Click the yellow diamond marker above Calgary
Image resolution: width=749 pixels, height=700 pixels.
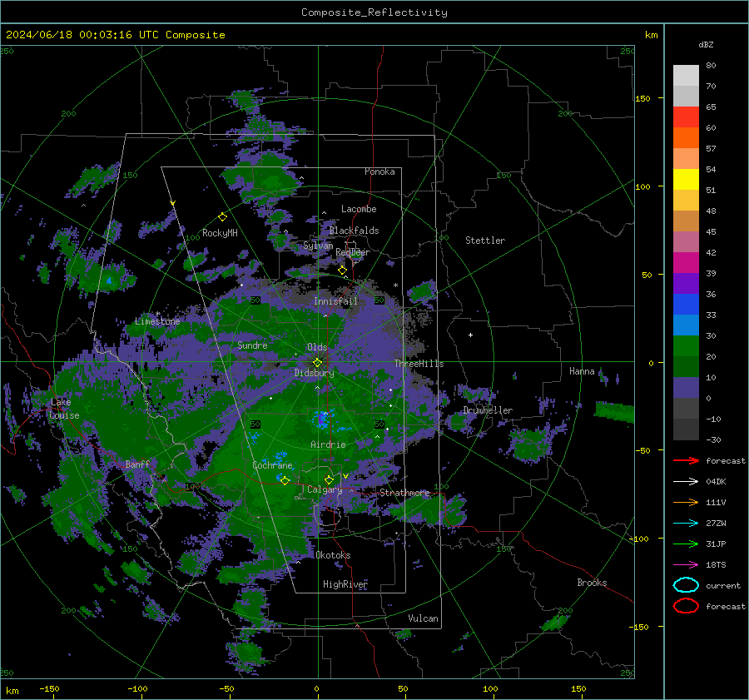pos(329,479)
